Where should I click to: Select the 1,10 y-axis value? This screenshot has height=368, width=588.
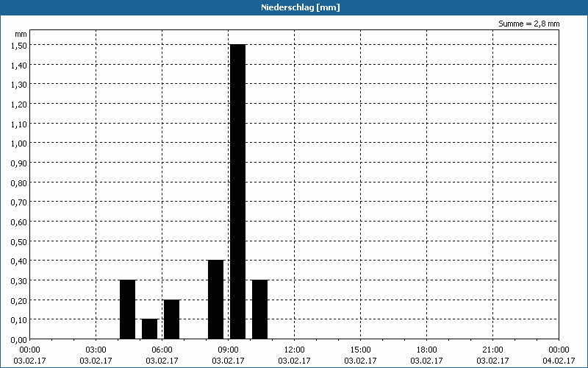(19, 124)
